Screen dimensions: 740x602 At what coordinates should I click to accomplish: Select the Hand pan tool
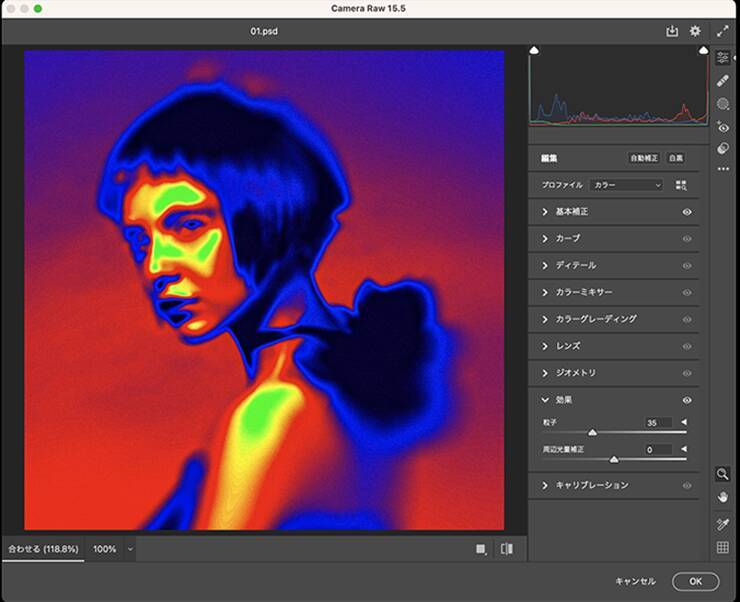723,496
